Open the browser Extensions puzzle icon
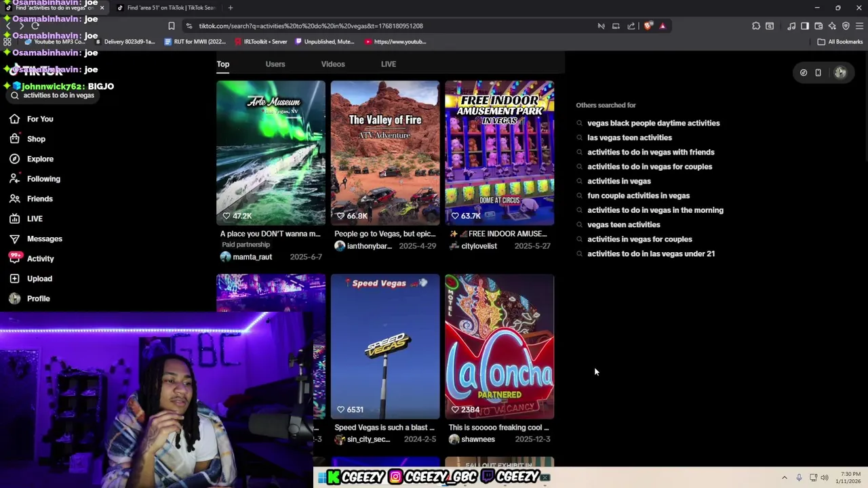868x488 pixels. 756,26
